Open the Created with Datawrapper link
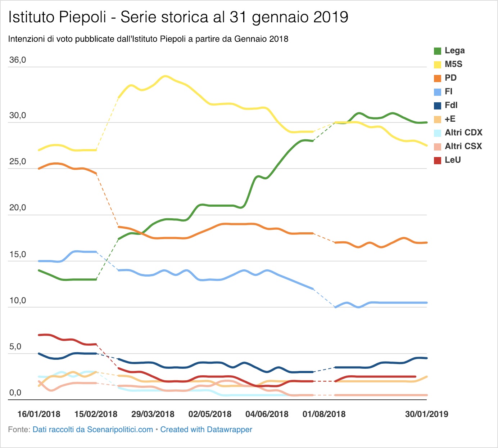Viewport: 498px width, 448px height. pos(206,430)
